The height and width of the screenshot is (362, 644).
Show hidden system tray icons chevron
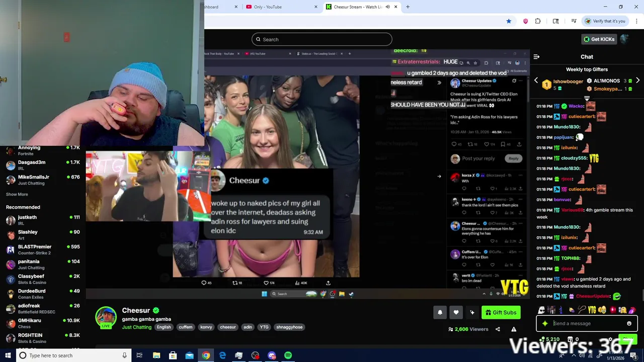click(x=574, y=355)
